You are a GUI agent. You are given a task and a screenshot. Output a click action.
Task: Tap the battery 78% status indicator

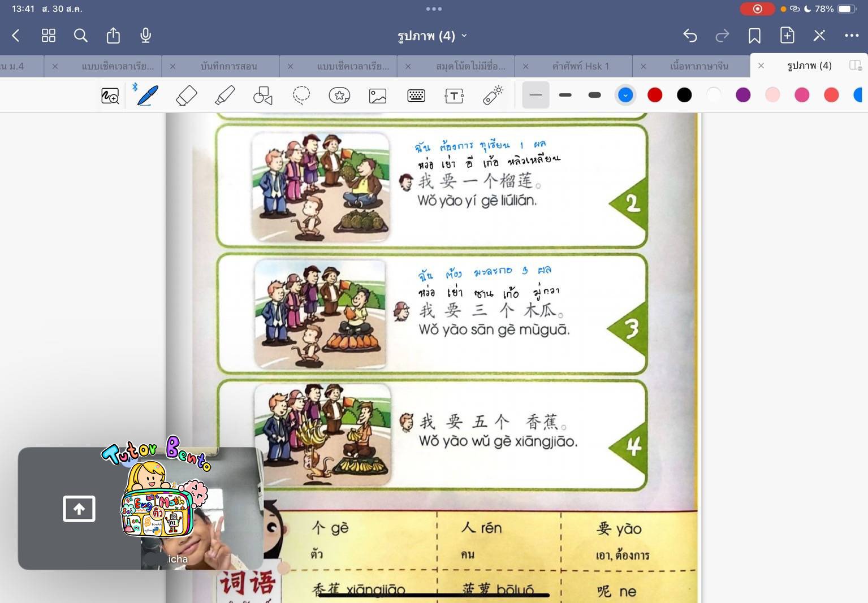point(835,8)
